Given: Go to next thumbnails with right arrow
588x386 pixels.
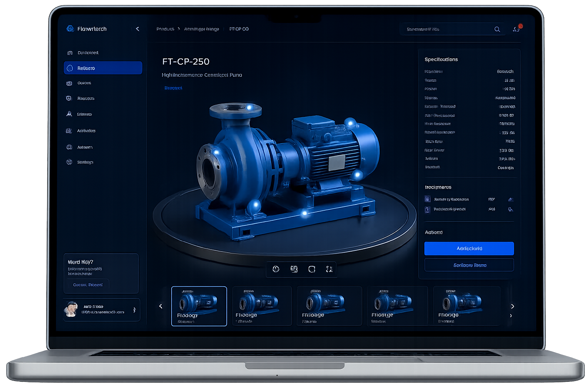Looking at the screenshot, I should click(512, 306).
